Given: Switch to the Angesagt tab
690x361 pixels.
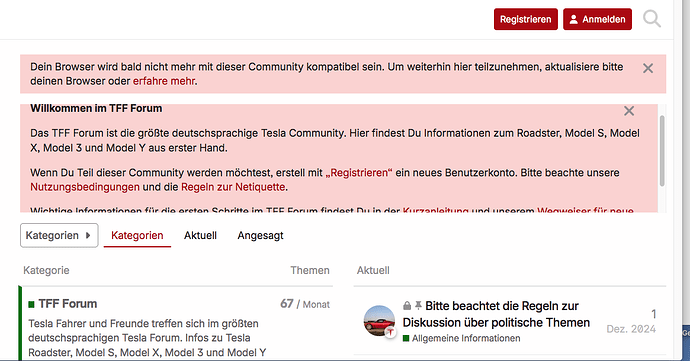Looking at the screenshot, I should pos(260,236).
